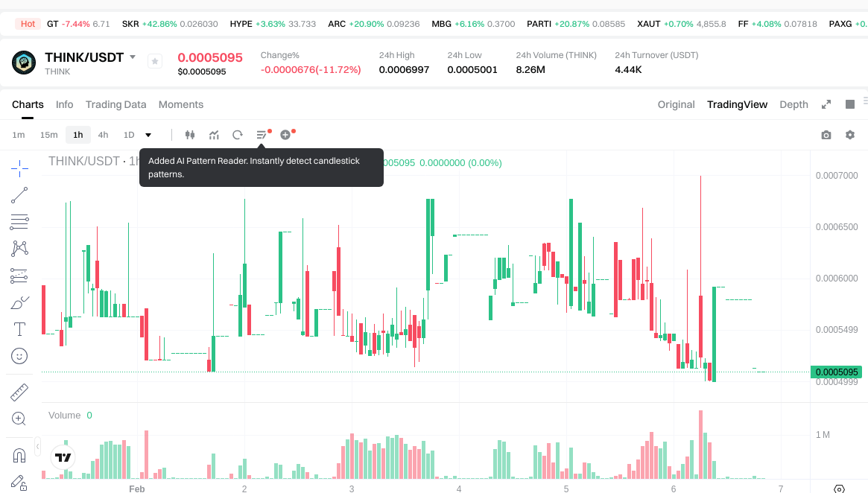The height and width of the screenshot is (493, 868).
Task: Click the 0.0005095 price label on axis
Action: click(x=837, y=372)
